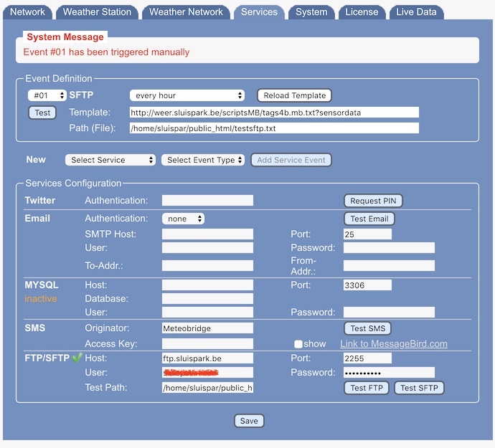Image resolution: width=495 pixels, height=448 pixels.
Task: Click the FTP Port field
Action: (367, 358)
